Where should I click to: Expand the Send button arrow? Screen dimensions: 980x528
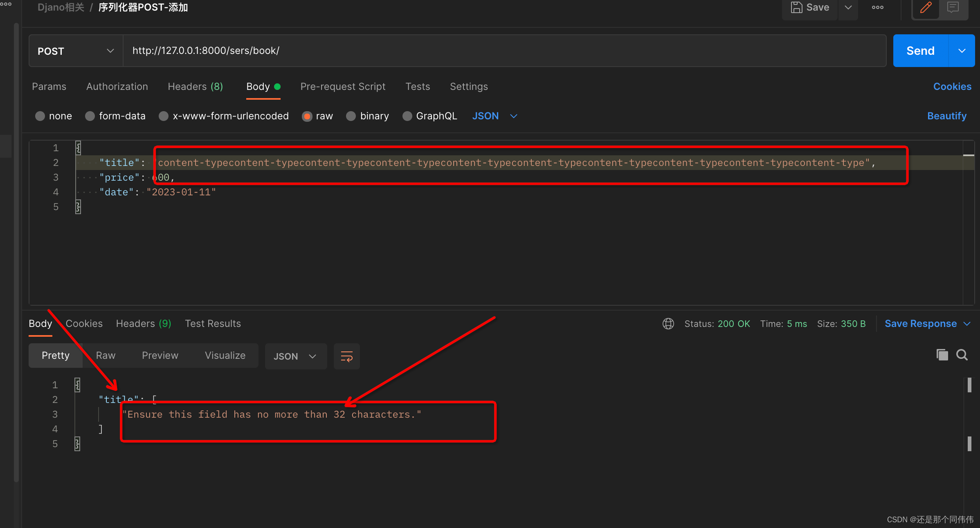[962, 51]
